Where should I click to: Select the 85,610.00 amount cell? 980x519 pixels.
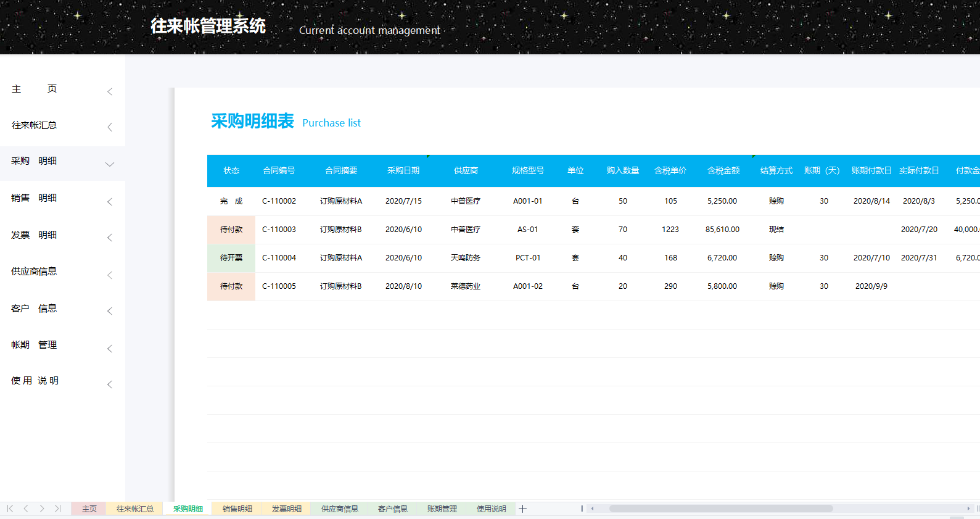[x=723, y=230]
